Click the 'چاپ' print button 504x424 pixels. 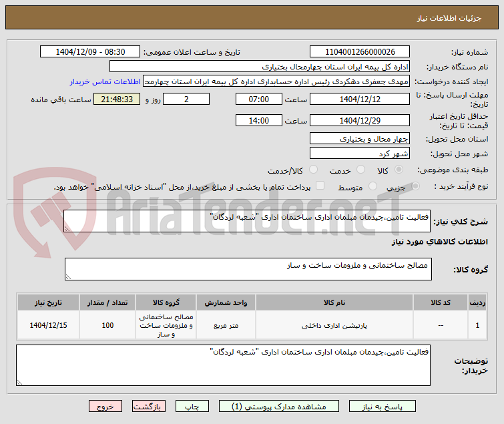click(x=192, y=407)
